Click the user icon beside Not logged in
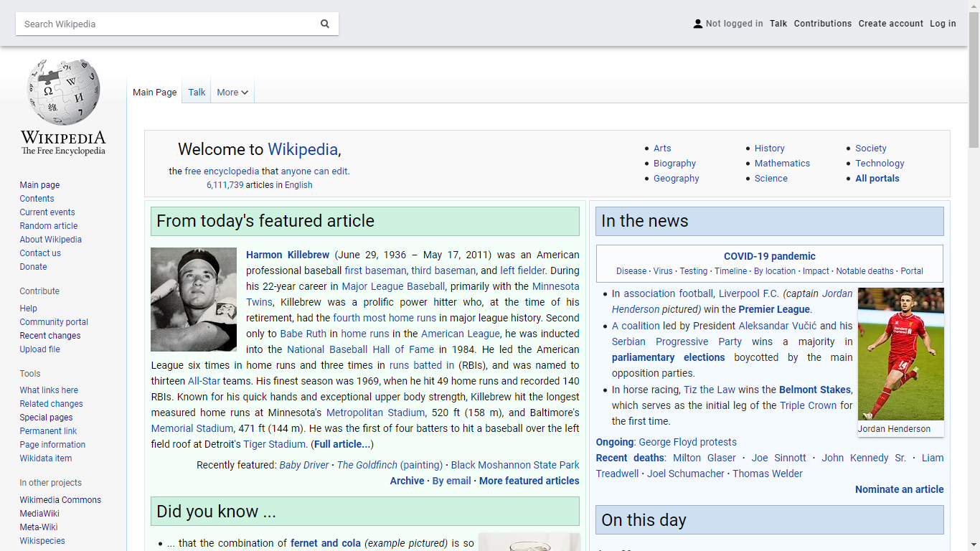Viewport: 980px width, 551px height. [x=698, y=24]
